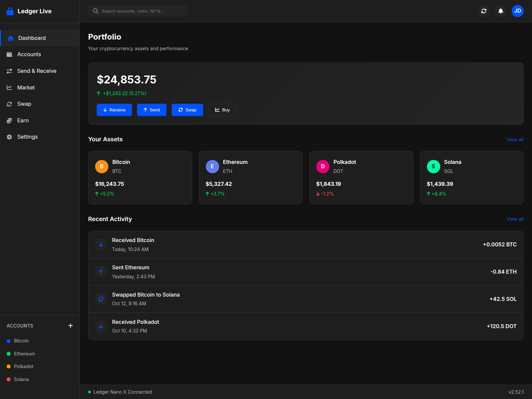Screen dimensions: 532x399
Task: Click the sync refresh icon in header
Action: 484,11
